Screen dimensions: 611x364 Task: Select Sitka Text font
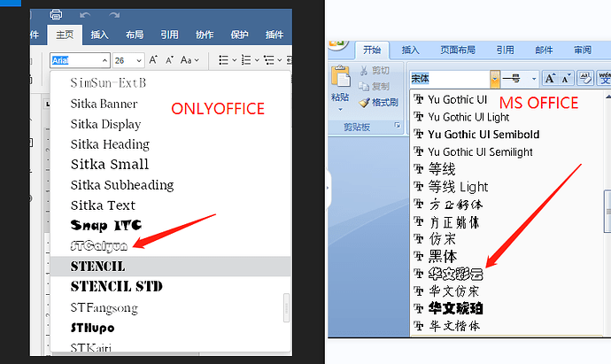(171, 205)
